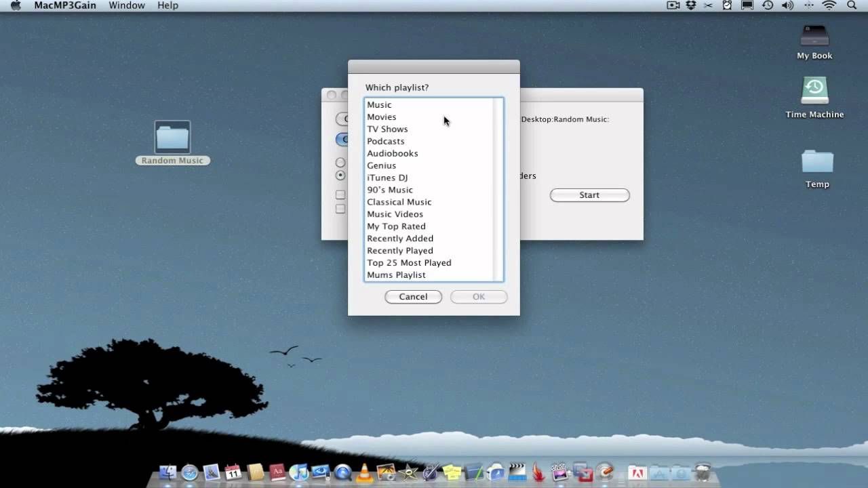
Task: Click the selected radio button in MacMP3Gain window
Action: tap(340, 176)
